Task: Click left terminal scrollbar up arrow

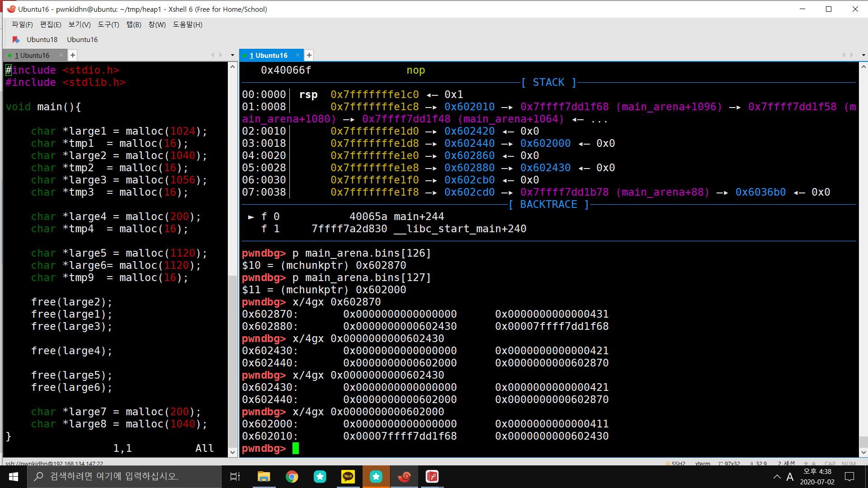Action: (233, 67)
